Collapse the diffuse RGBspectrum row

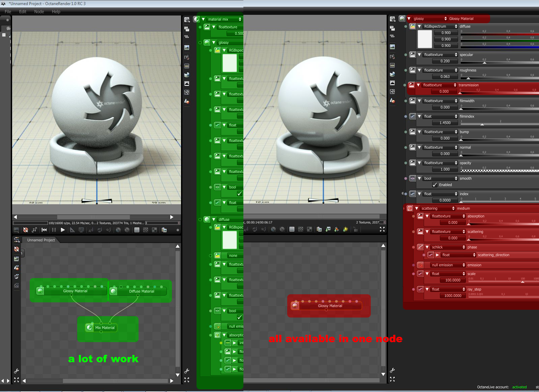419,26
